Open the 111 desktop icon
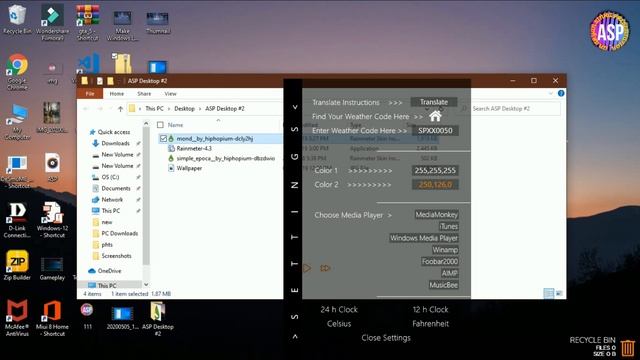 pyautogui.click(x=87, y=316)
